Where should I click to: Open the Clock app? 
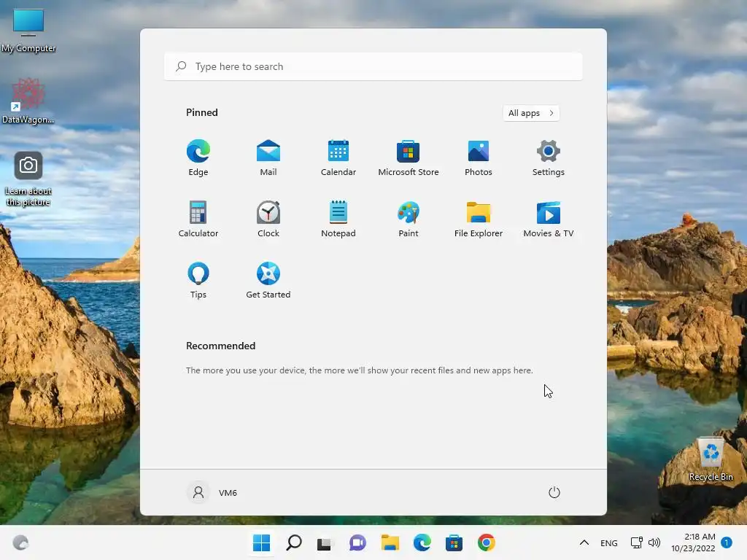(x=268, y=219)
